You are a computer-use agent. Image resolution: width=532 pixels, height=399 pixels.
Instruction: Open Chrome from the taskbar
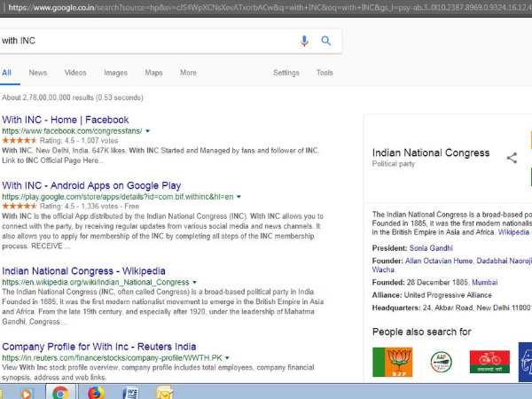click(x=60, y=393)
